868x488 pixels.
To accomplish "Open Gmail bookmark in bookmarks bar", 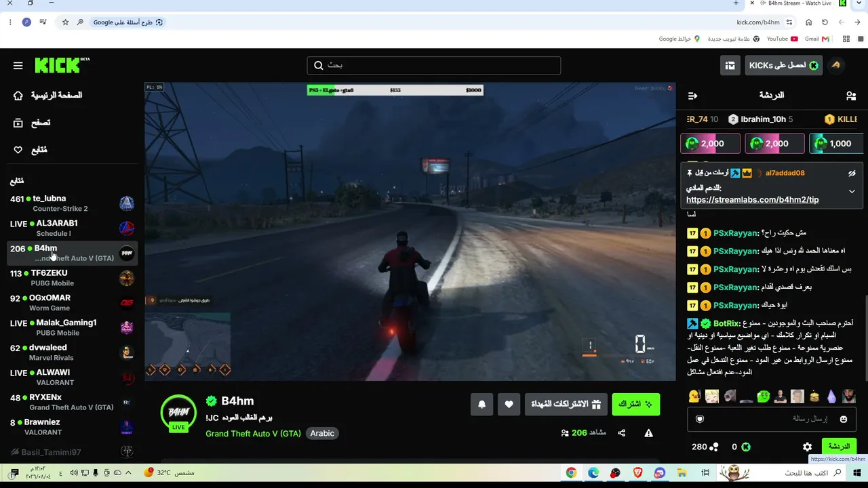I will (x=816, y=39).
